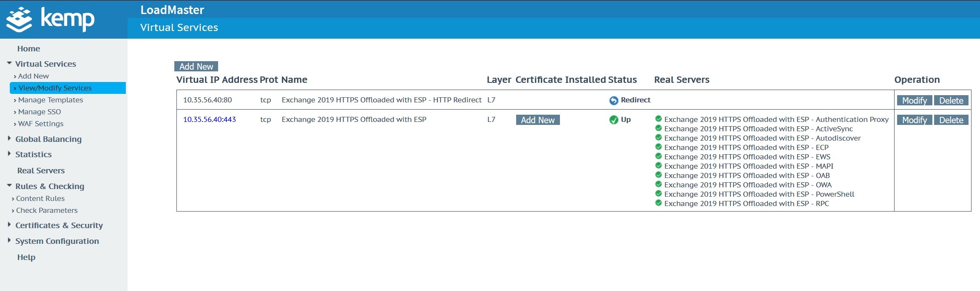Image resolution: width=980 pixels, height=291 pixels.
Task: Collapse the Virtual Services menu section
Action: tap(9, 63)
